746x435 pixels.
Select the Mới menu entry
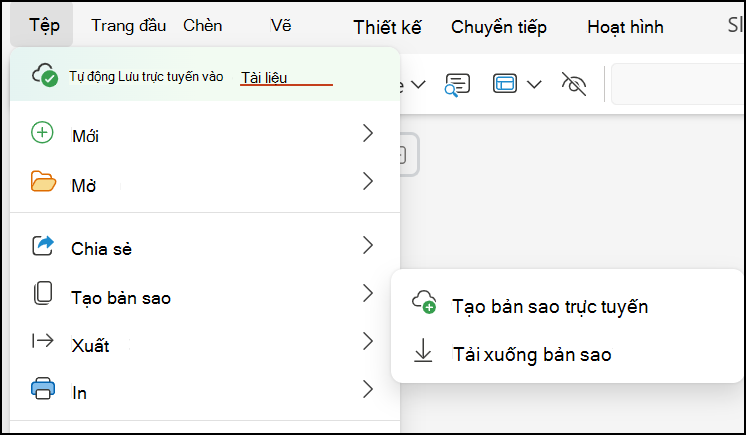(x=205, y=134)
